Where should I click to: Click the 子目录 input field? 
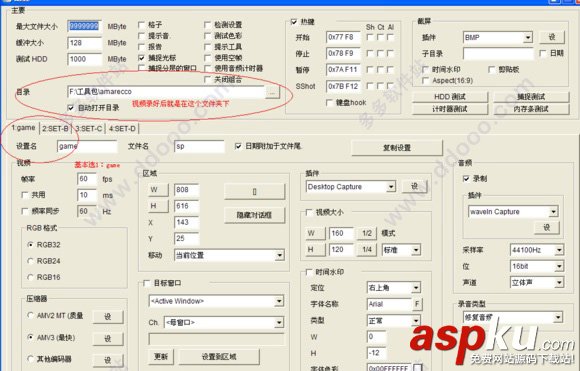(498, 54)
